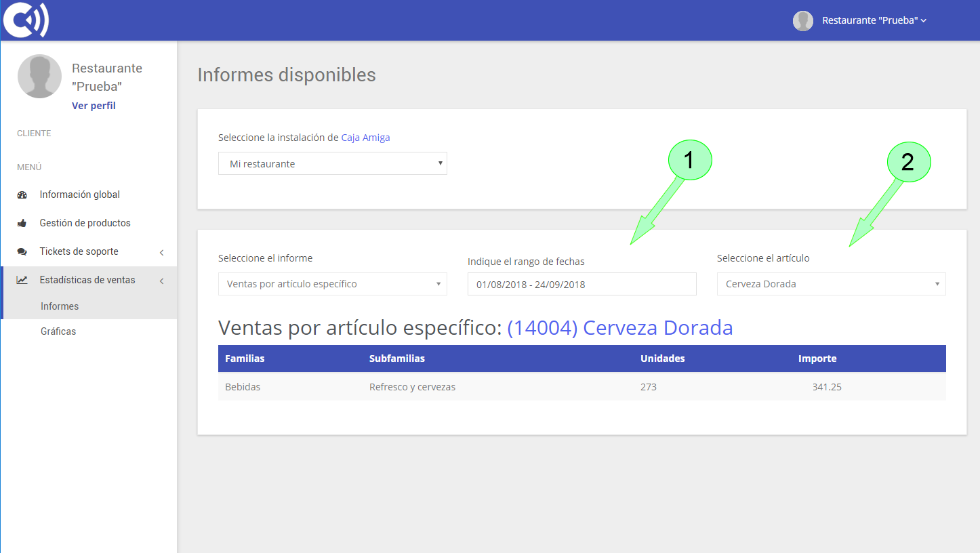
Task: Click the user avatar in the top bar
Action: coord(802,20)
